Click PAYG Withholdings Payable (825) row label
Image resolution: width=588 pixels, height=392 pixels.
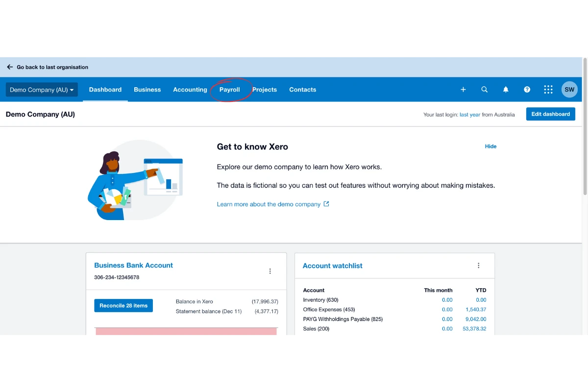click(343, 319)
